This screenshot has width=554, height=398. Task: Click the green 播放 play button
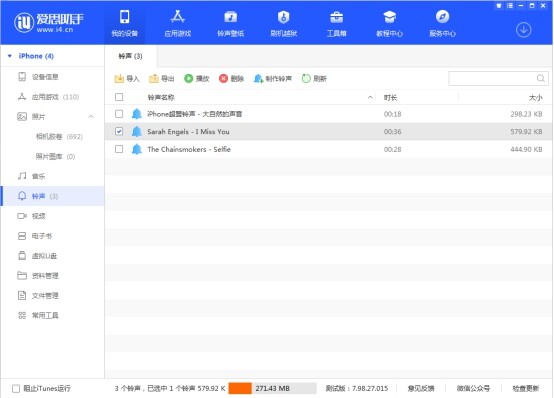pos(196,78)
